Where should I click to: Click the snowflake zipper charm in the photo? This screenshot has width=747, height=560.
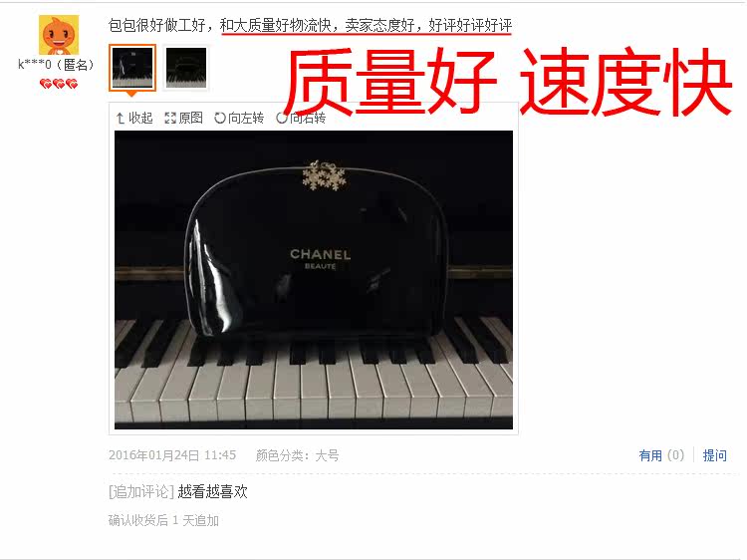(324, 176)
